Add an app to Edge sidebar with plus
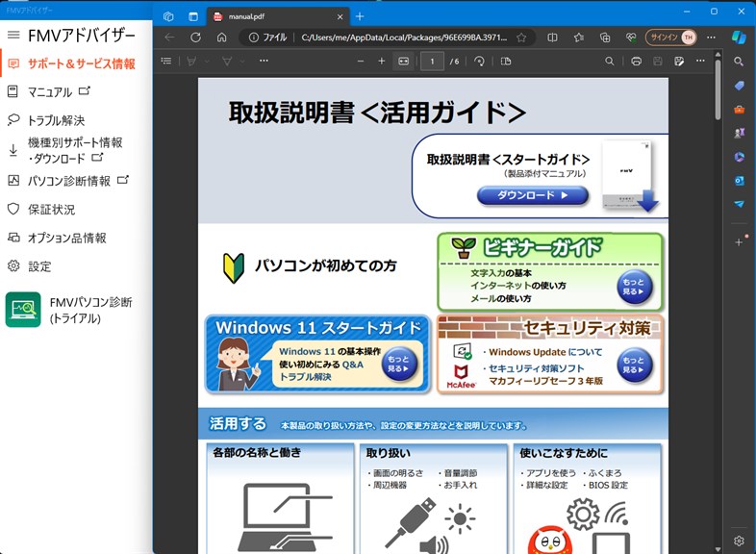Image resolution: width=756 pixels, height=554 pixels. (739, 242)
